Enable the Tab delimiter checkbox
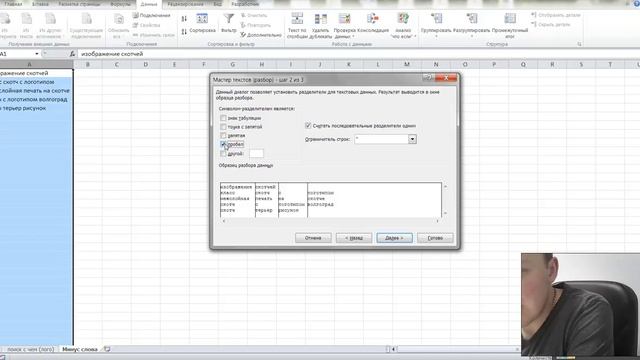This screenshot has height=360, width=640. click(223, 118)
